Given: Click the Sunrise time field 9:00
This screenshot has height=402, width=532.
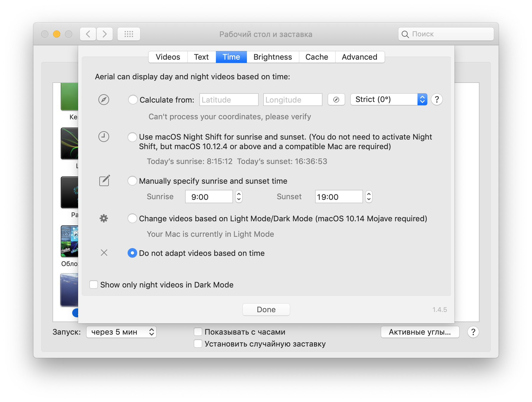Looking at the screenshot, I should coord(209,197).
